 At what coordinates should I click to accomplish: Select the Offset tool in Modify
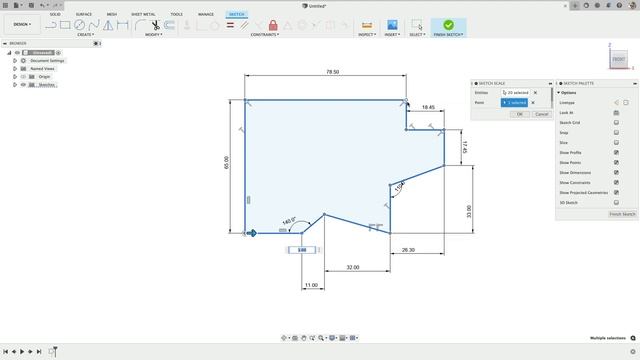(169, 25)
